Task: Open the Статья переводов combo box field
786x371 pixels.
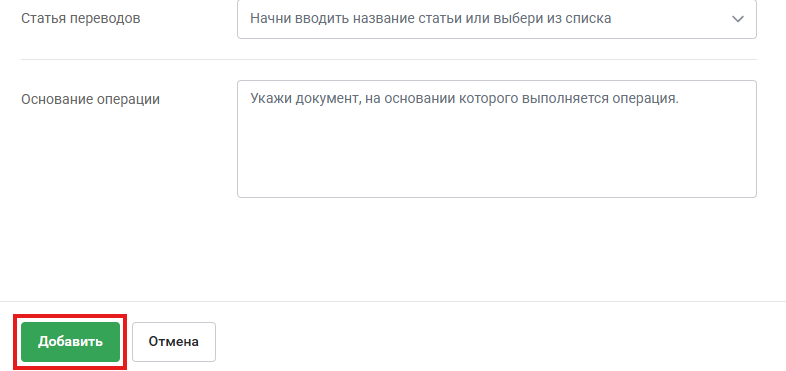Action: (497, 19)
